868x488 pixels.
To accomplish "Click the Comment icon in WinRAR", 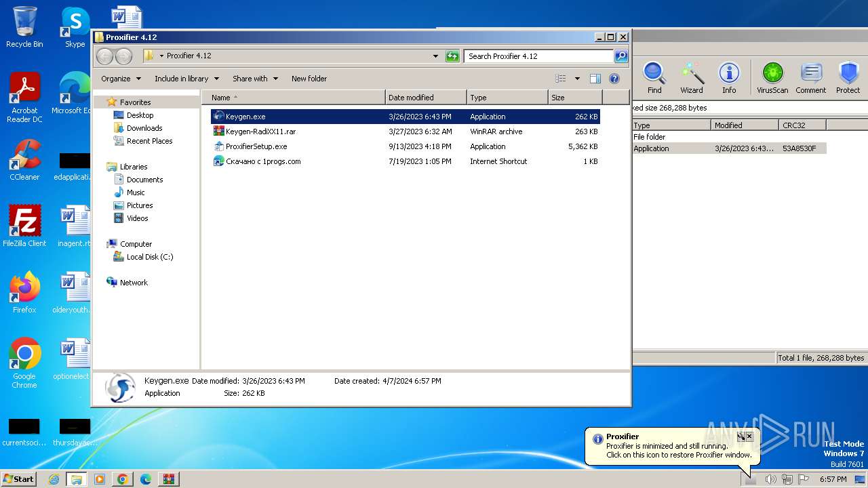I will [x=811, y=77].
